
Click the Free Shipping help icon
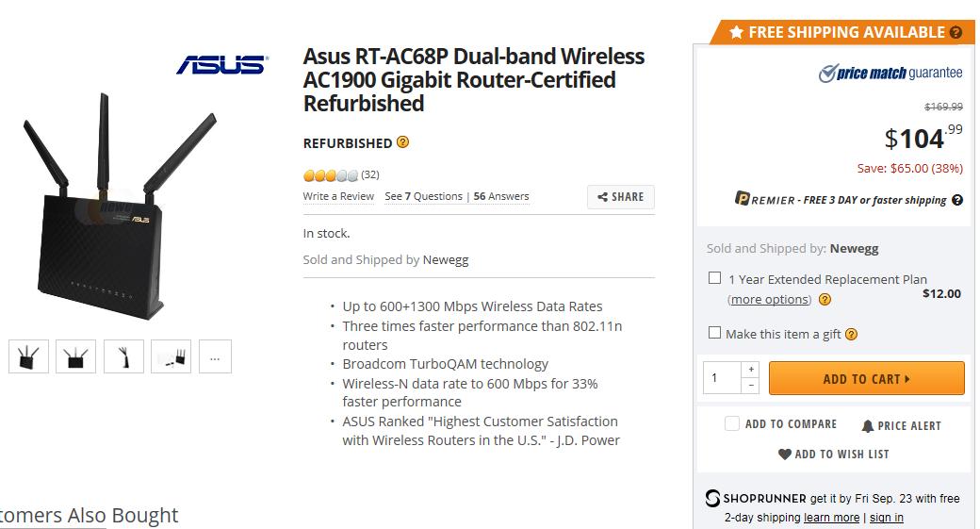(x=956, y=32)
